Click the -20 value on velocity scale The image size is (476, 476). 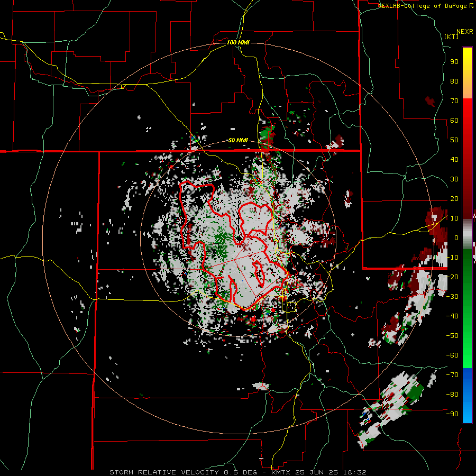point(452,277)
